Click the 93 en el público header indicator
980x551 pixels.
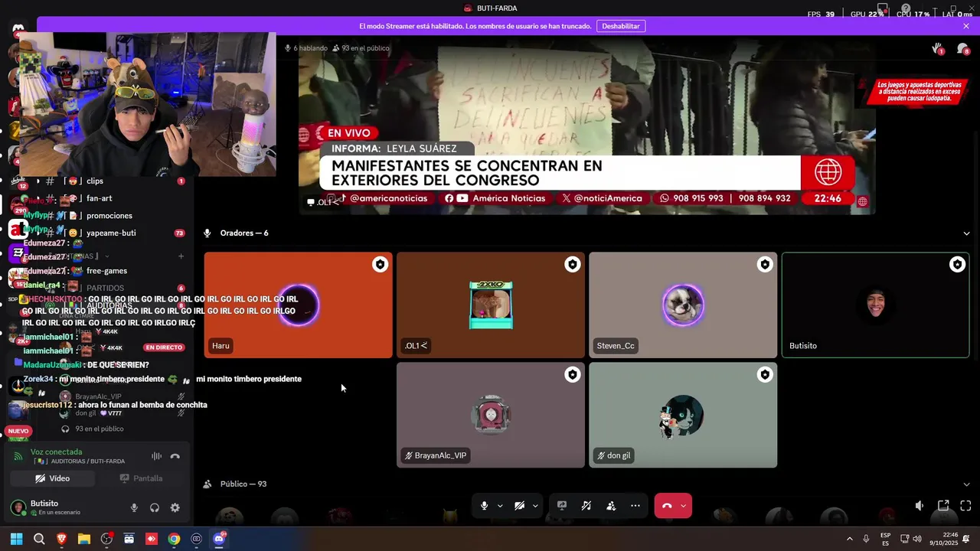[361, 48]
